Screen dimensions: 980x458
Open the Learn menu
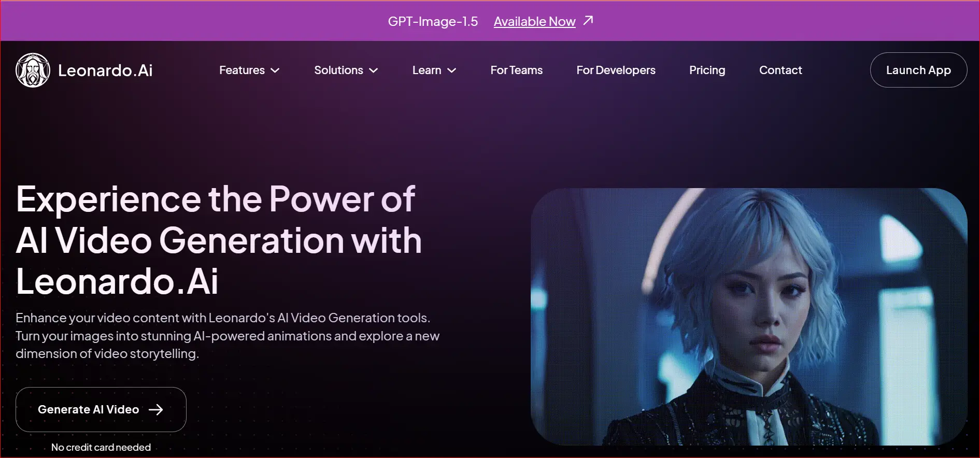click(434, 70)
